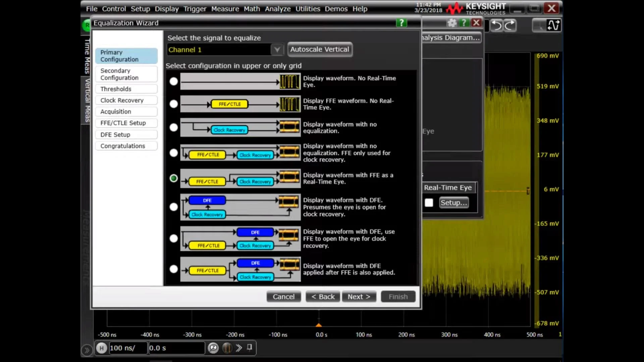This screenshot has width=644, height=362.
Task: Go to Secondary Configuration wizard step
Action: (x=126, y=74)
